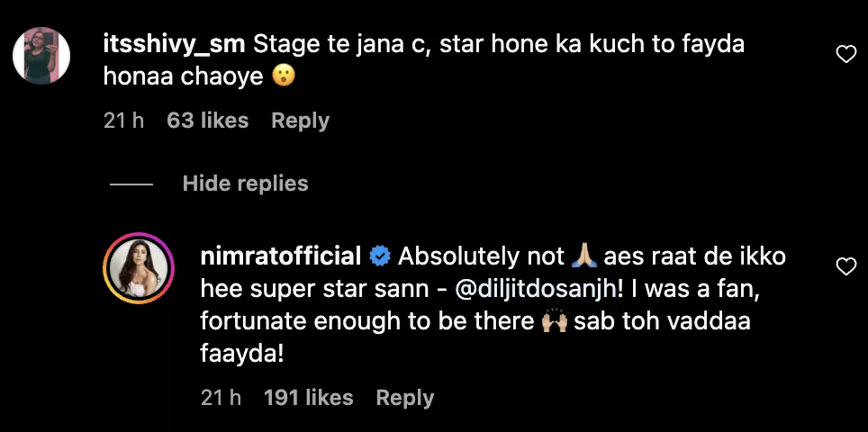Collapse the thread with Hide replies
This screenshot has width=868, height=432.
pos(245,184)
